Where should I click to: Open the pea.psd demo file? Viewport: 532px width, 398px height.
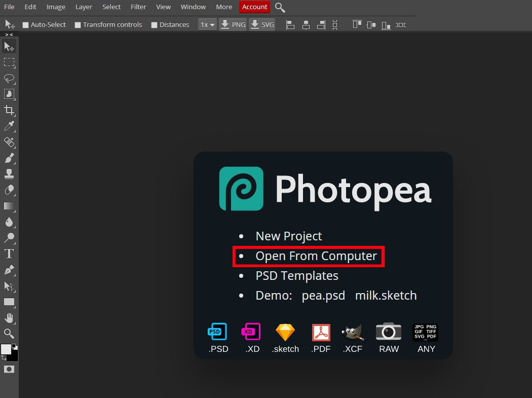tap(323, 296)
